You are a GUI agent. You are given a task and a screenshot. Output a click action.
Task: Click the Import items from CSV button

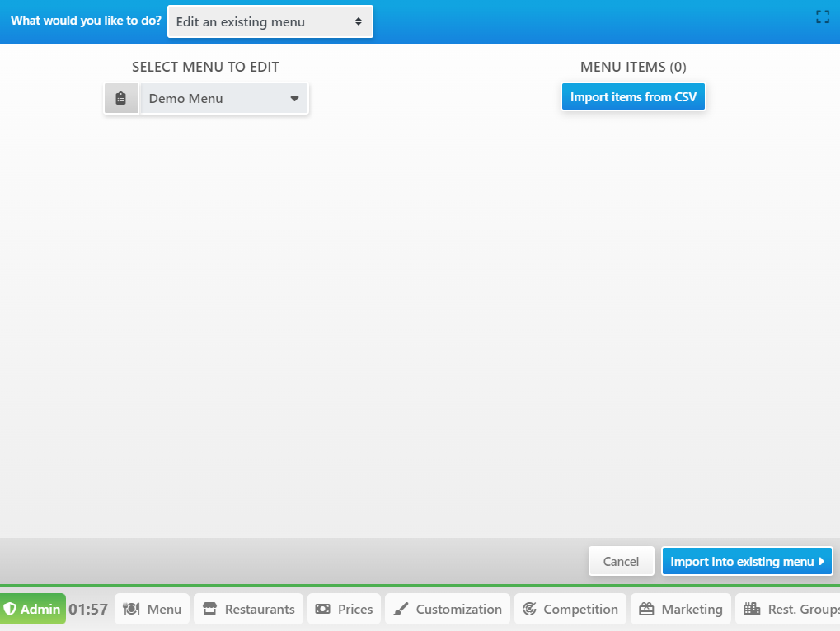tap(633, 97)
